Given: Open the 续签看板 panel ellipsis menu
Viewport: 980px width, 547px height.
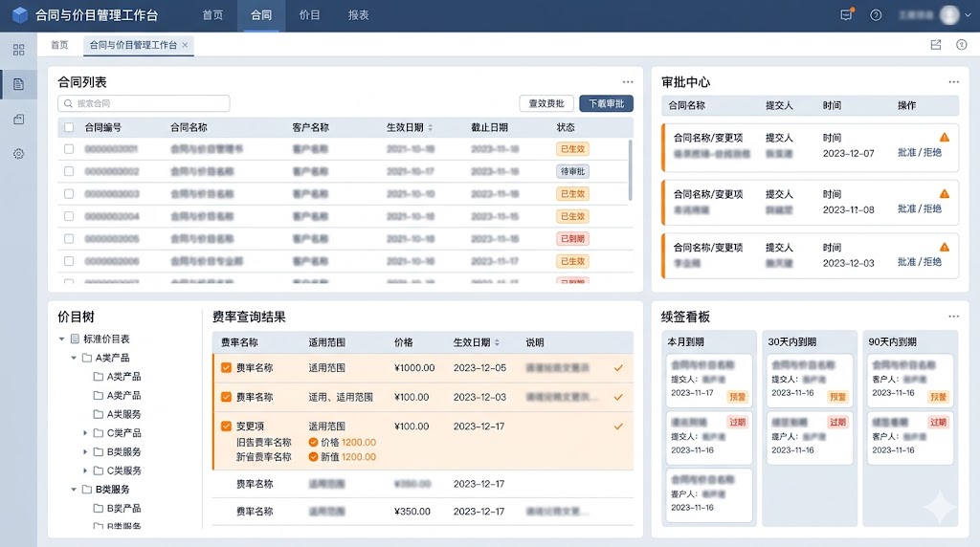Looking at the screenshot, I should (953, 317).
